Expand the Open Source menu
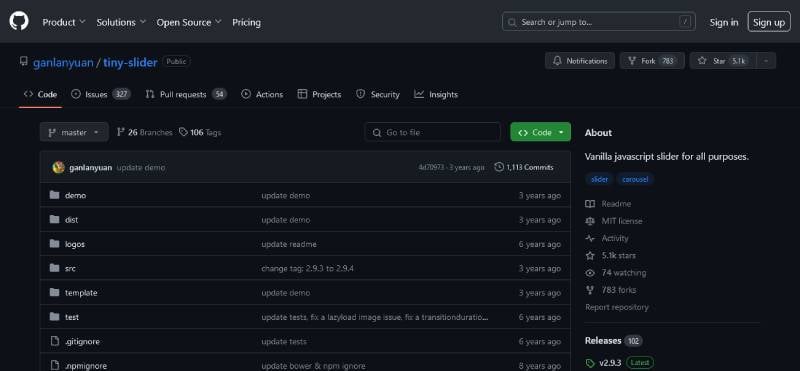This screenshot has height=371, width=800. click(189, 22)
